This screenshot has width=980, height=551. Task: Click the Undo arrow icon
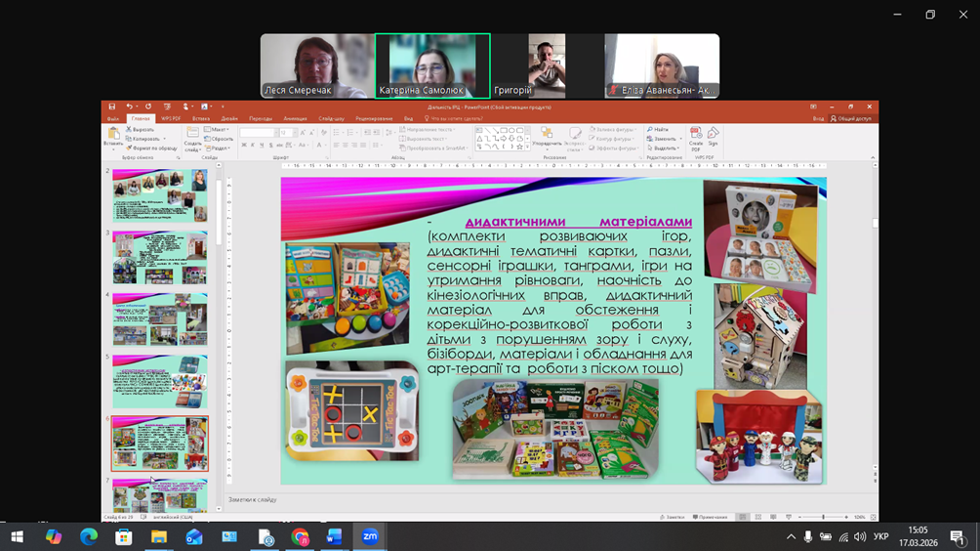pyautogui.click(x=129, y=106)
